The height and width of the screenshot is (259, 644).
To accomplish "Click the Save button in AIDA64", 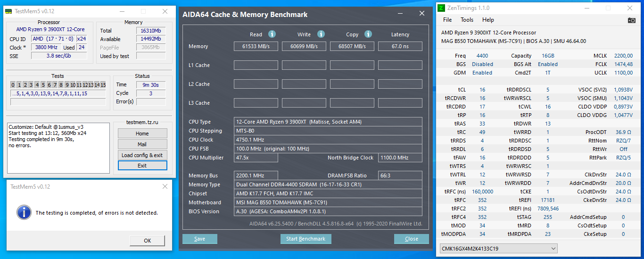I will pyautogui.click(x=200, y=239).
